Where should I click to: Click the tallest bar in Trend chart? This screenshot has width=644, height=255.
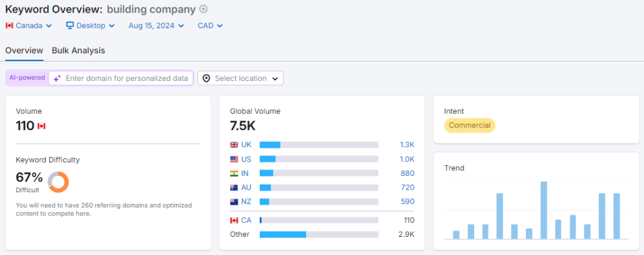(543, 210)
